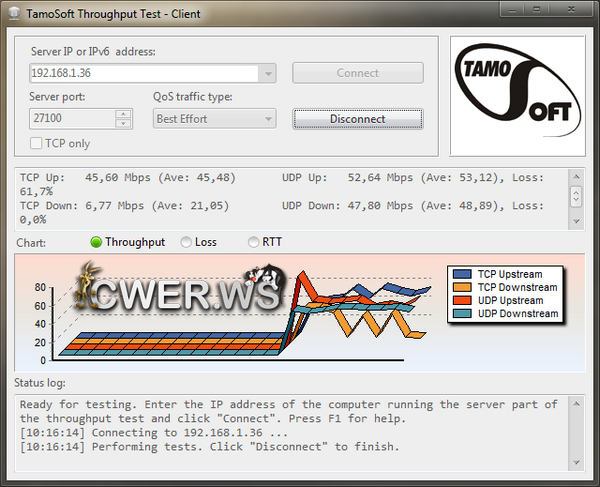This screenshot has height=487, width=600.
Task: Click the status log scroll up arrow
Action: pos(576,403)
